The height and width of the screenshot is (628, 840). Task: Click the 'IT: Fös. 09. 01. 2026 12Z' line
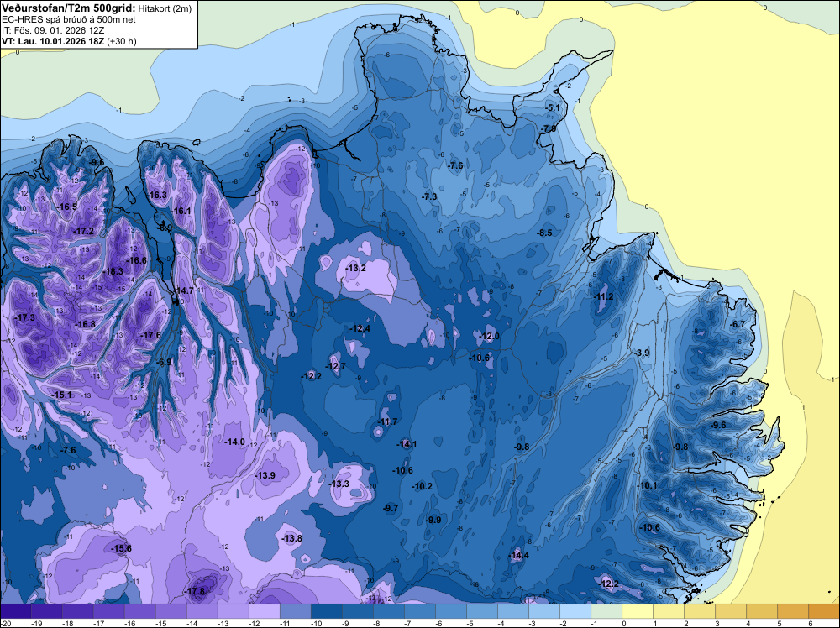coord(53,30)
